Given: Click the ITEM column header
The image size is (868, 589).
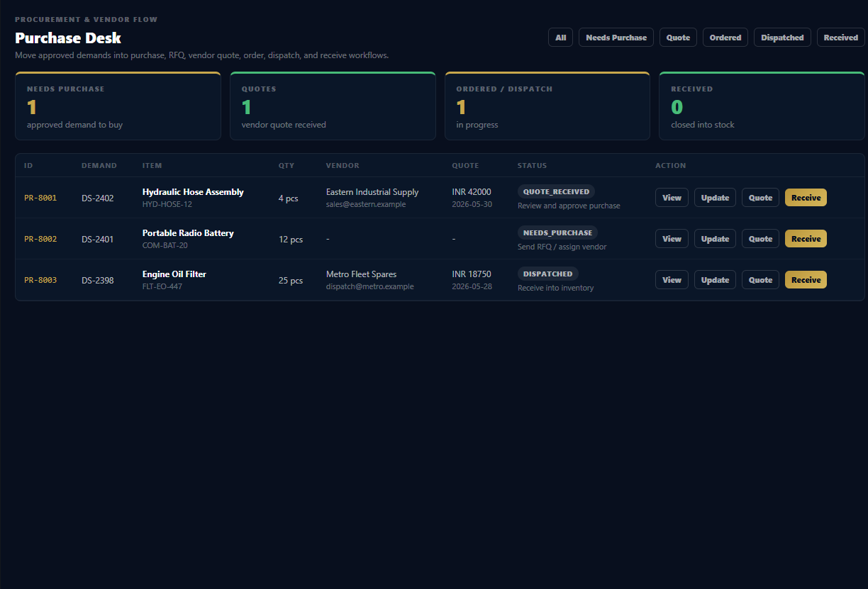Looking at the screenshot, I should point(152,165).
